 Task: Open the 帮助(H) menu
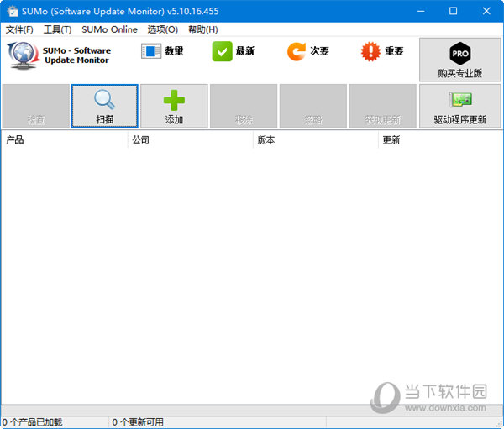pos(202,29)
